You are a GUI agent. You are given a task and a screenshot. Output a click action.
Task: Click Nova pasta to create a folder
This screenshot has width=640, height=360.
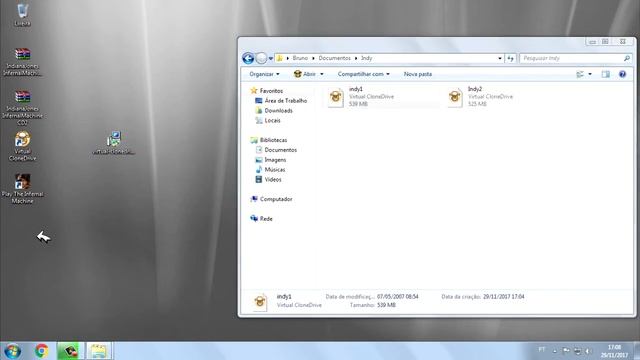pos(418,74)
